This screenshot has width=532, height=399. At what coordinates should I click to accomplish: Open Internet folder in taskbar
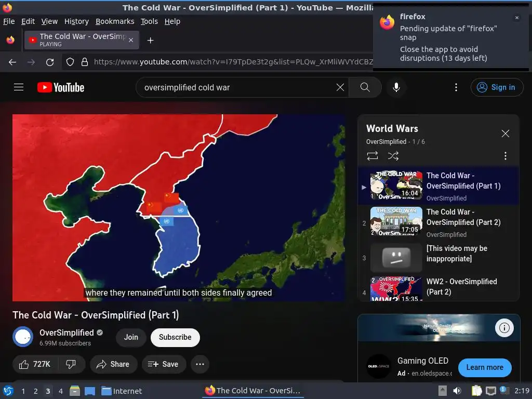(x=122, y=391)
